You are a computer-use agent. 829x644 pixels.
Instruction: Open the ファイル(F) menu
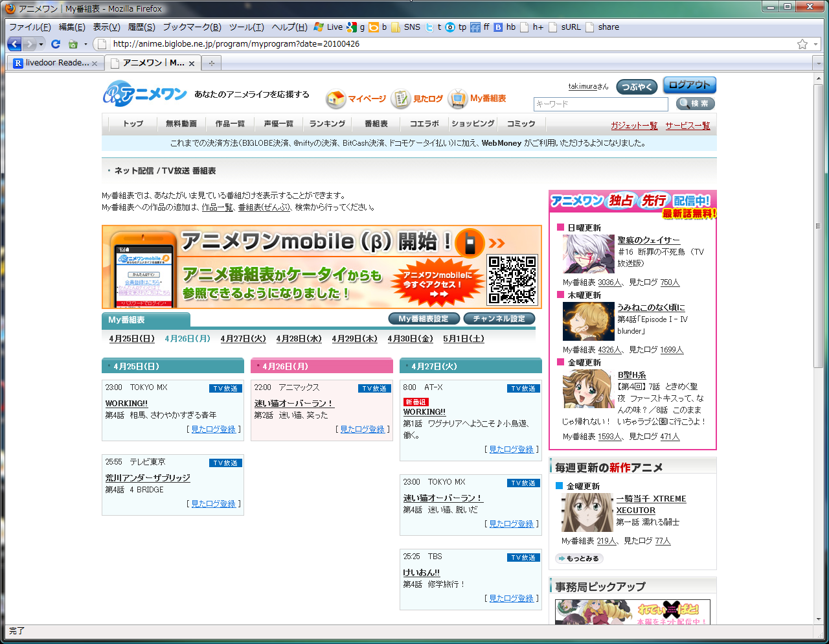coord(30,27)
